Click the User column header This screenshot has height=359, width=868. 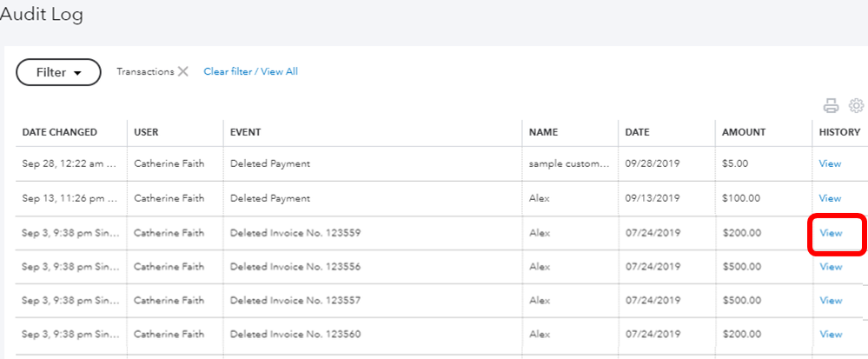point(146,132)
